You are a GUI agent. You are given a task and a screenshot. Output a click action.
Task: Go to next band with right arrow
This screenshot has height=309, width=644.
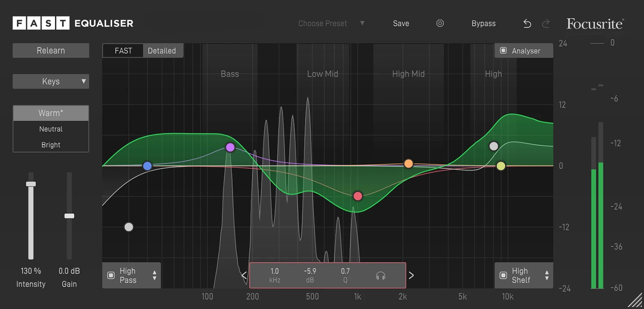point(411,276)
